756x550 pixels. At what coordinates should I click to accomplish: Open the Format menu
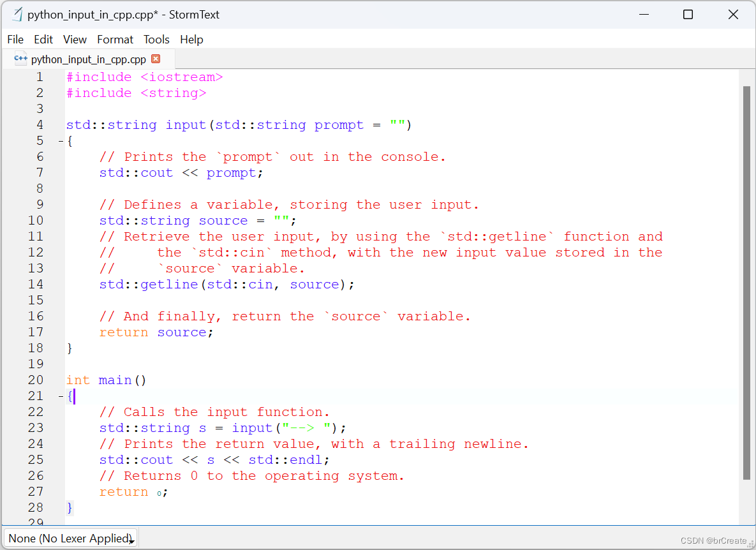coord(115,40)
